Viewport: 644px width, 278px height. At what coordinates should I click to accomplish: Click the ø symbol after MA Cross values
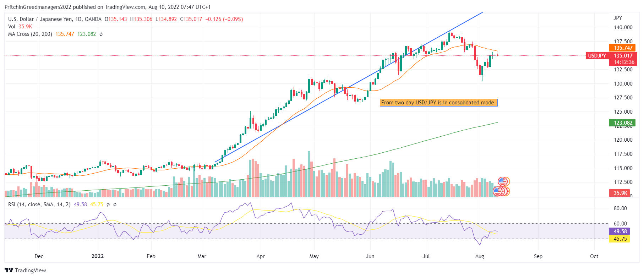tap(101, 34)
